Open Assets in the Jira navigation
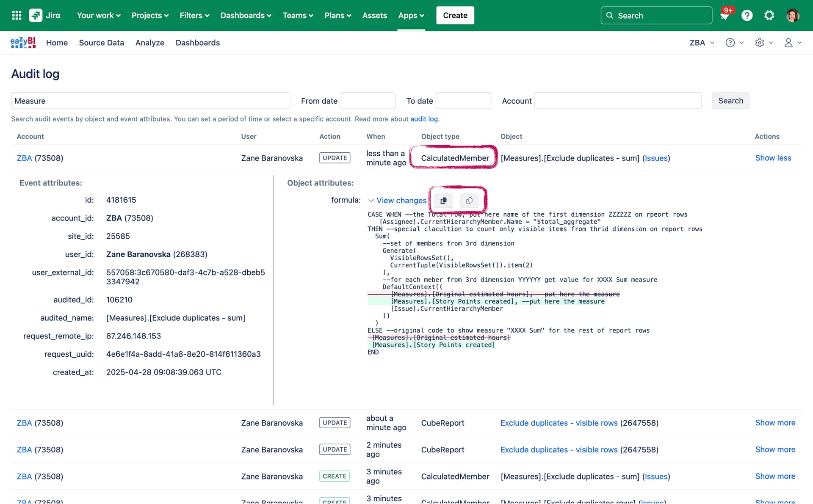The height and width of the screenshot is (504, 813). click(x=374, y=16)
